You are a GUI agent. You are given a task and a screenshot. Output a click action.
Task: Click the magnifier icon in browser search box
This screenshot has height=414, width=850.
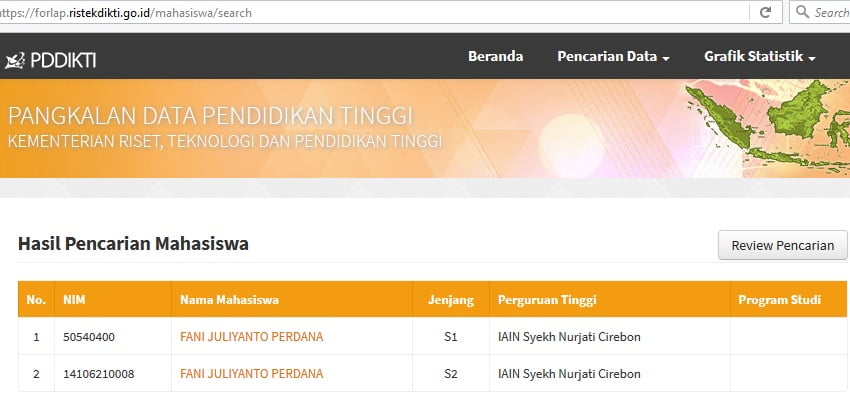coord(802,13)
